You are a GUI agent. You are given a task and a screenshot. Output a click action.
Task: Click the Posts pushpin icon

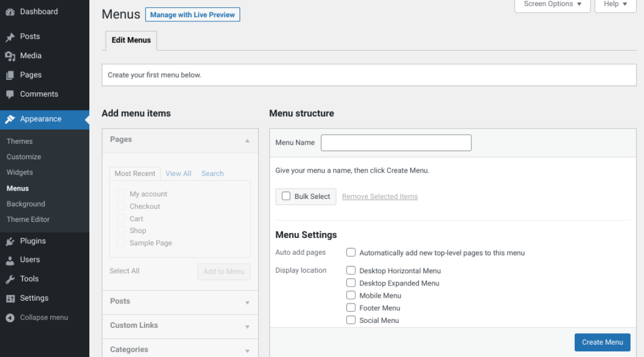click(10, 37)
